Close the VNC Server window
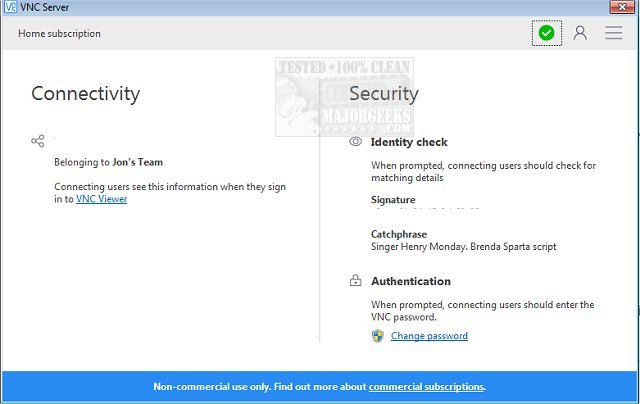Image resolution: width=640 pixels, height=404 pixels. [622, 6]
